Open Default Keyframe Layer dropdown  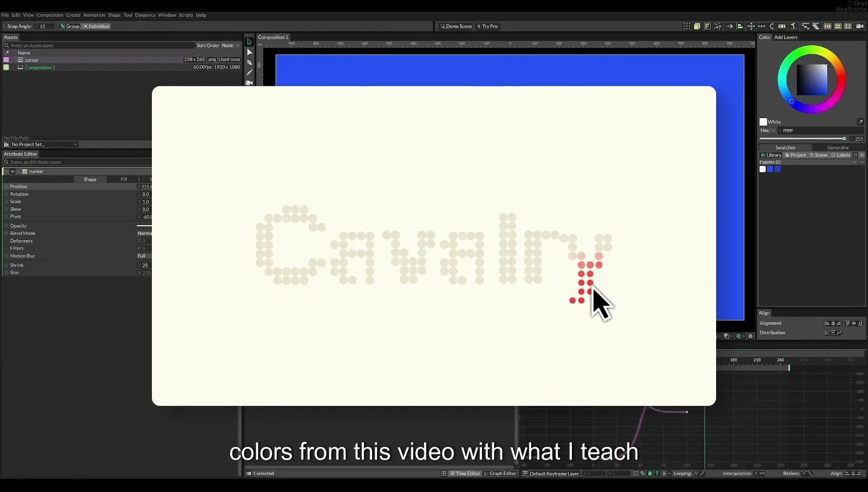(551, 473)
